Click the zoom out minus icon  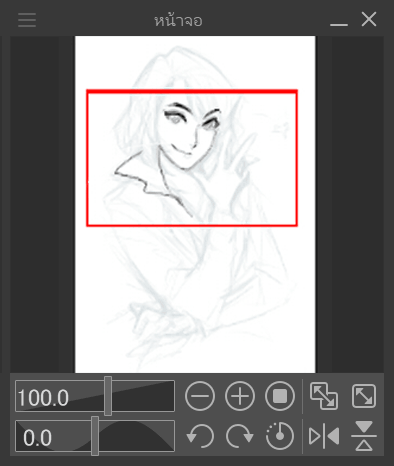click(x=200, y=396)
